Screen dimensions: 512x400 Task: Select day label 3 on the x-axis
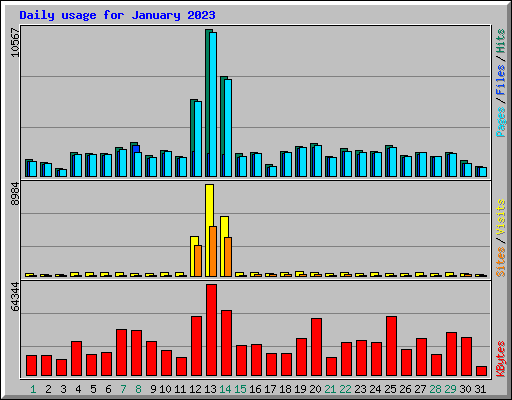(63, 389)
